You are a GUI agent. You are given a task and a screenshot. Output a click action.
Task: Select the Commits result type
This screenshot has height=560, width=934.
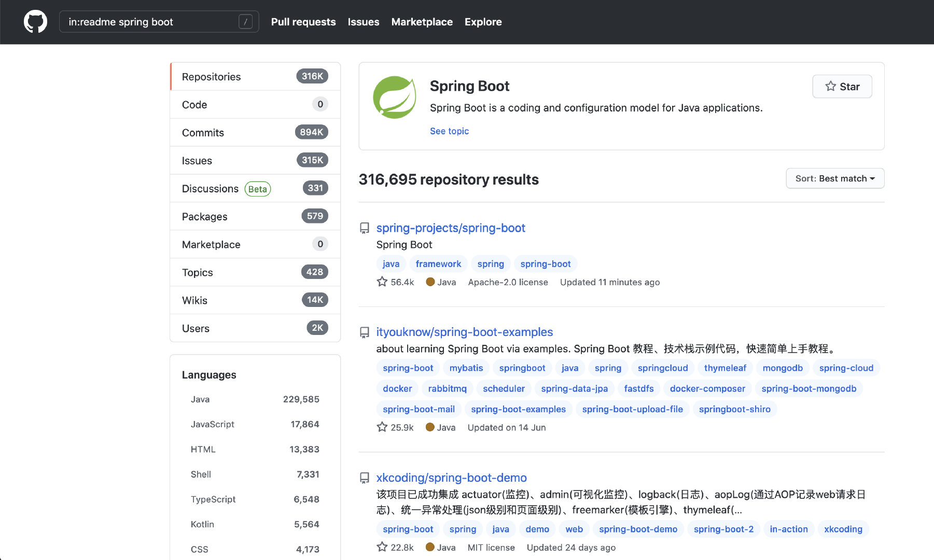pyautogui.click(x=255, y=133)
